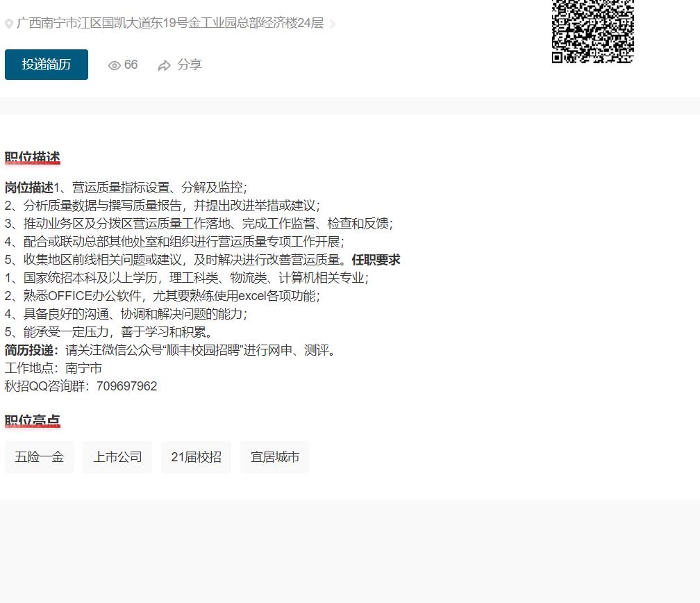Click the 职位描述 section heading

[x=33, y=158]
